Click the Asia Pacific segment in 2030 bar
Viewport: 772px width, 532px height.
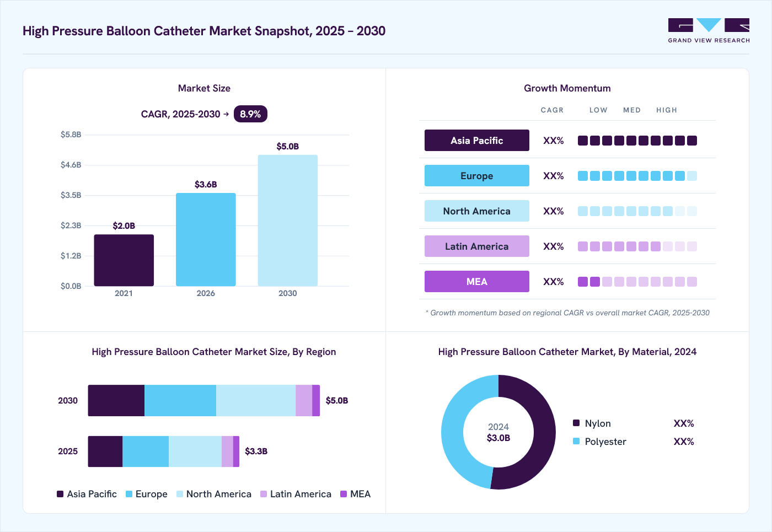click(x=116, y=401)
